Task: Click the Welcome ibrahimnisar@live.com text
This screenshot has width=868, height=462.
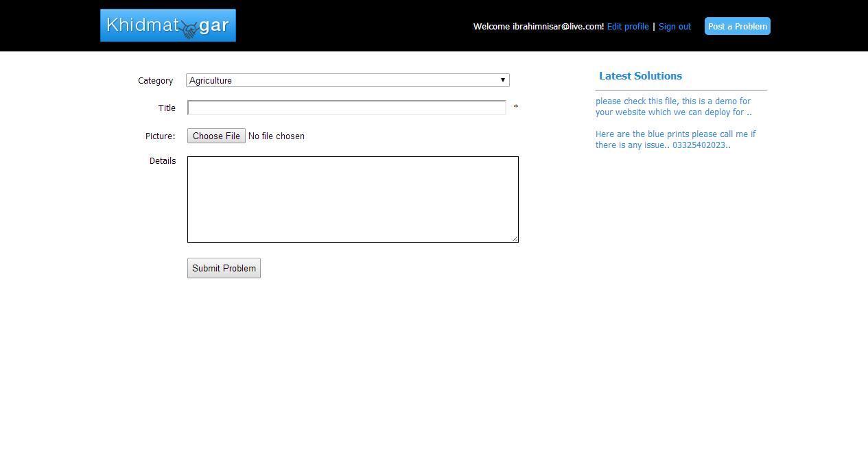Action: (539, 26)
